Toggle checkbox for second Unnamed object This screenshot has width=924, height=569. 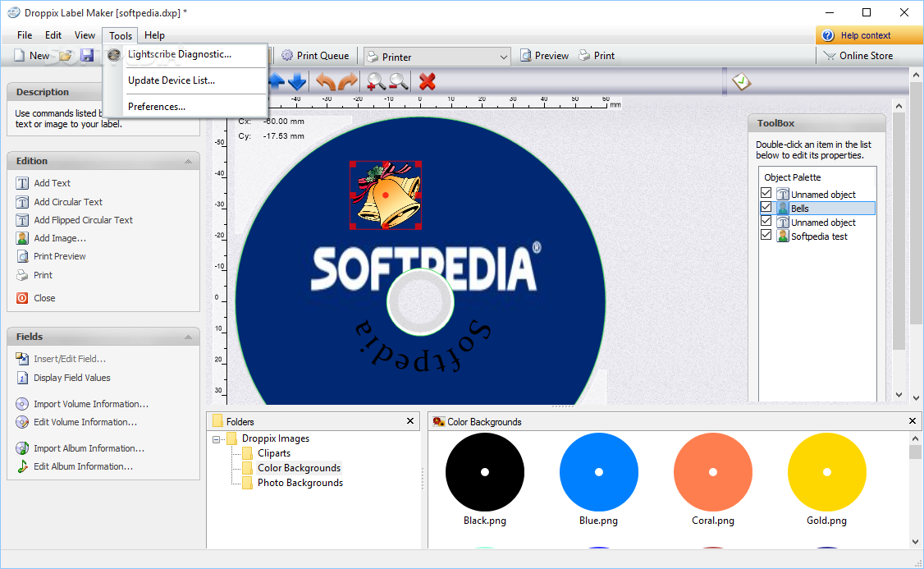(766, 221)
